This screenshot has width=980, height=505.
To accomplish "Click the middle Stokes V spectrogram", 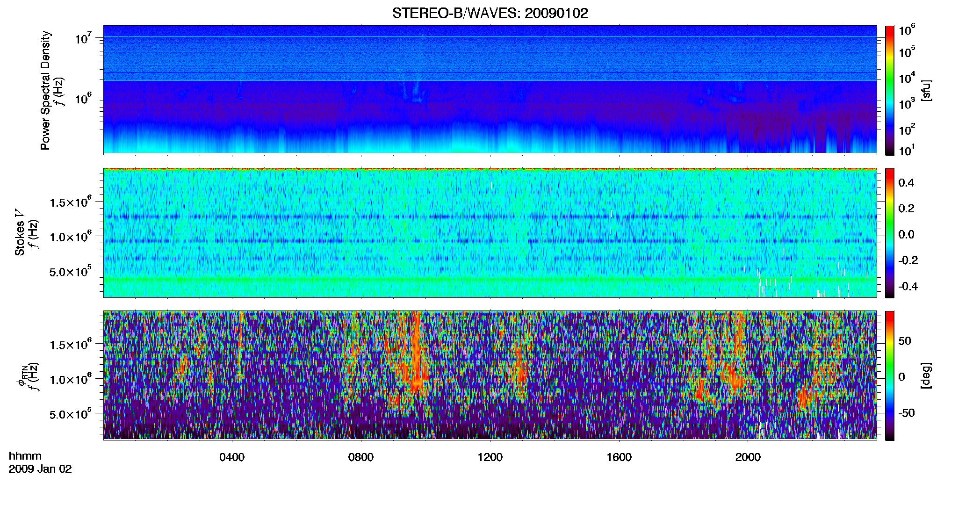I will [x=490, y=232].
